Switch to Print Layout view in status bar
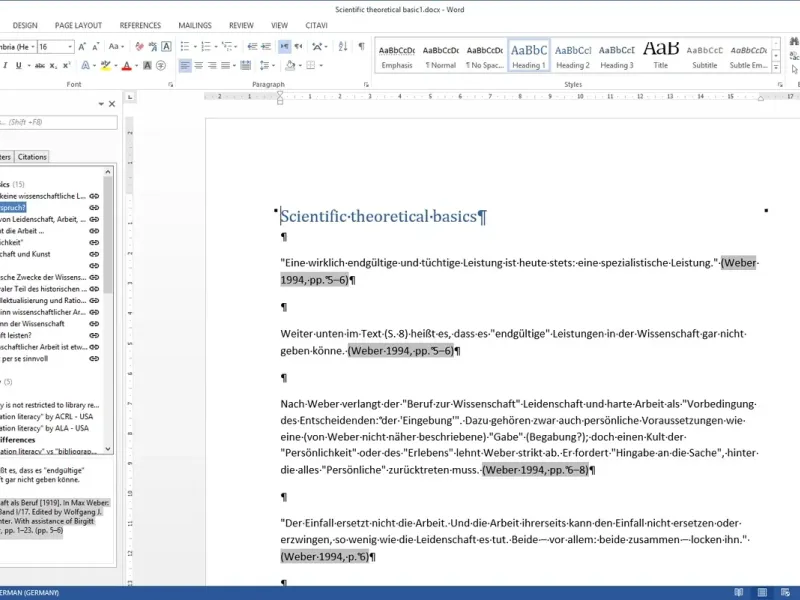The width and height of the screenshot is (800, 600). 762,592
